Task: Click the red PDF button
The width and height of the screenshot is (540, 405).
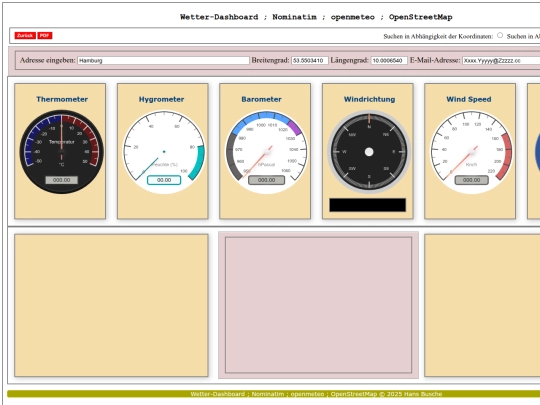Action: (45, 35)
